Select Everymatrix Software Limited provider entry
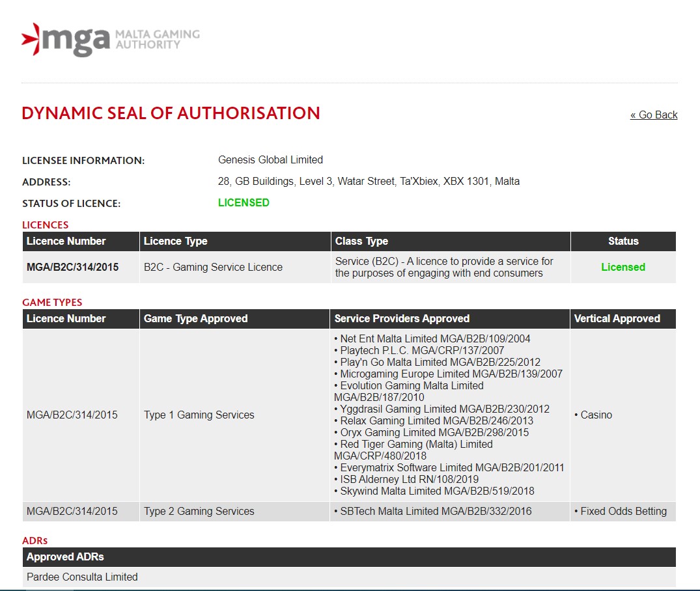 449,467
